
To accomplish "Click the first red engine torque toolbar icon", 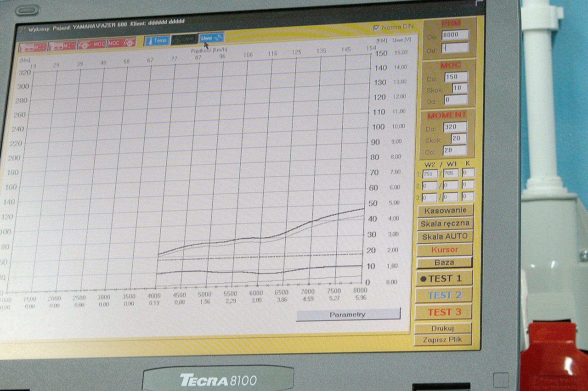I will coord(33,46).
